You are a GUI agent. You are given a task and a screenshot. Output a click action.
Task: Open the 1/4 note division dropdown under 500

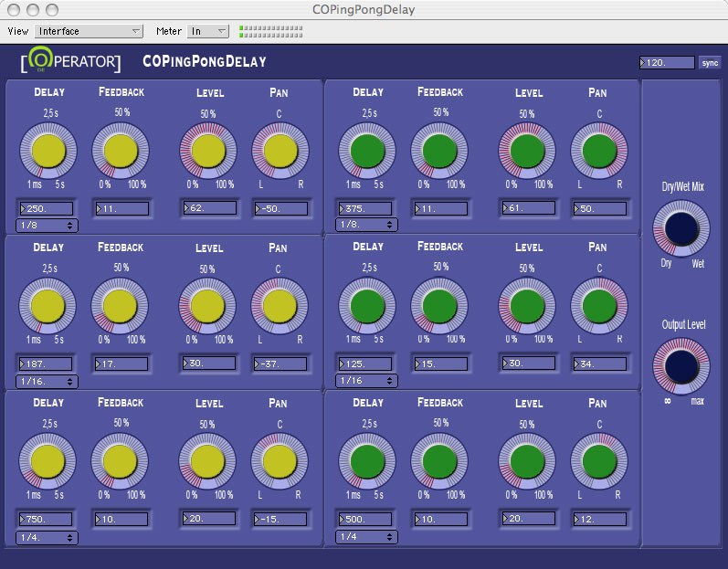(367, 537)
